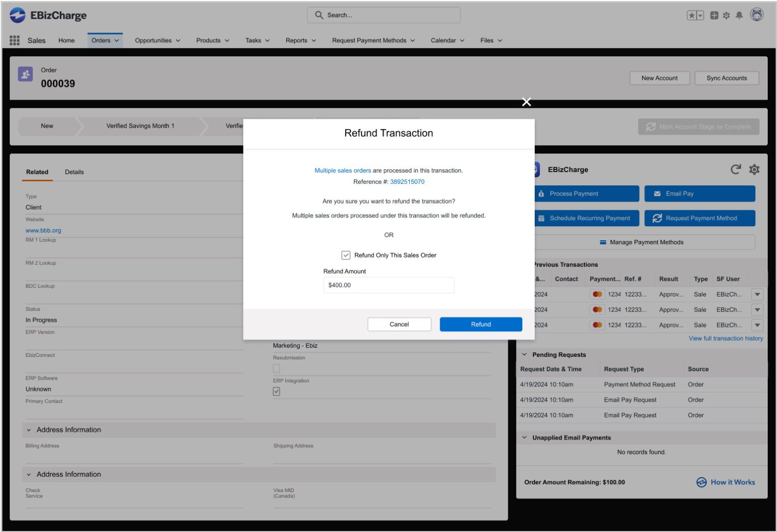777x532 pixels.
Task: Open the How it Works link
Action: point(733,482)
